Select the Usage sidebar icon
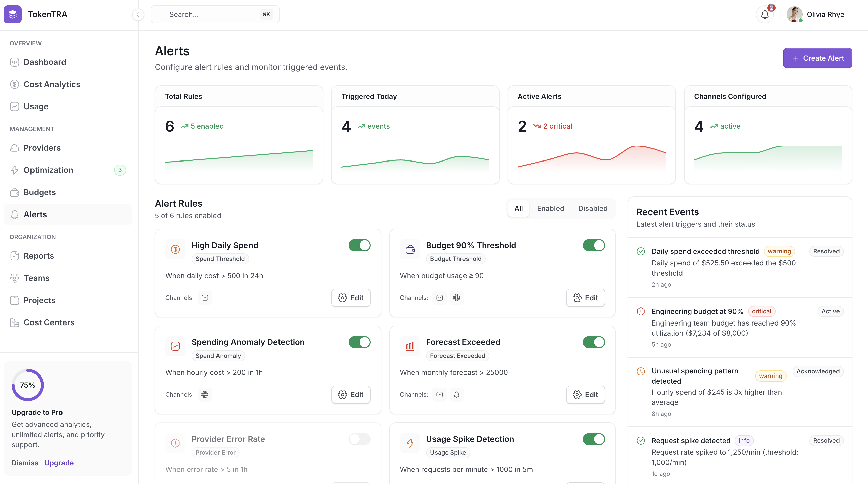Image resolution: width=868 pixels, height=484 pixels. 14,106
